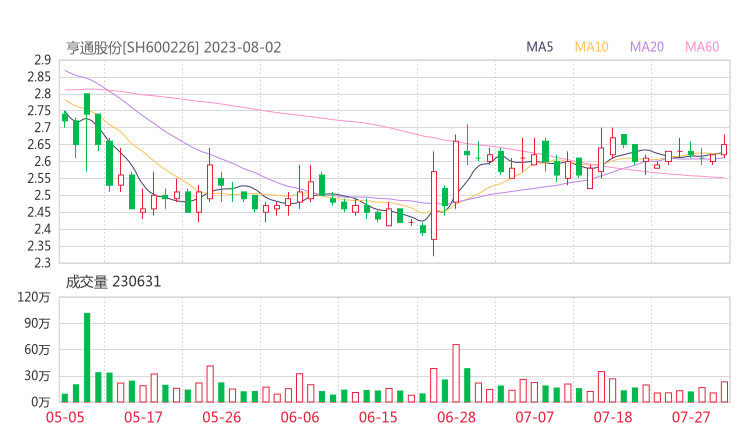
Task: Click the MA10 legend label
Action: 591,47
